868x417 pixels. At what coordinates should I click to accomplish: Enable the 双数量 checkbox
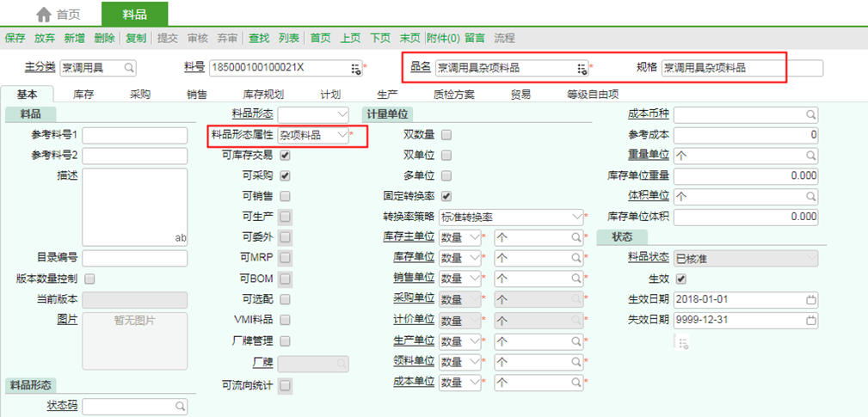coord(446,135)
